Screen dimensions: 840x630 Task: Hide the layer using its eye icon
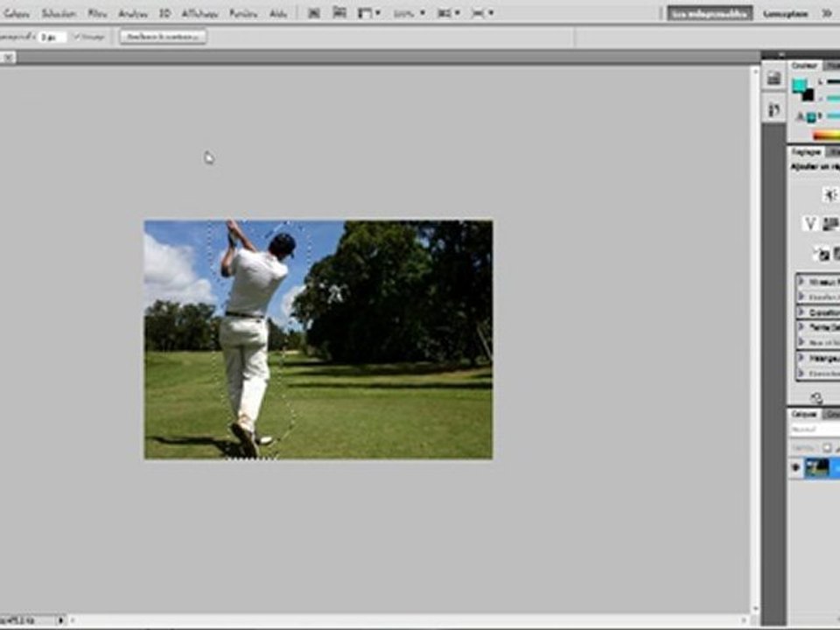pos(796,468)
